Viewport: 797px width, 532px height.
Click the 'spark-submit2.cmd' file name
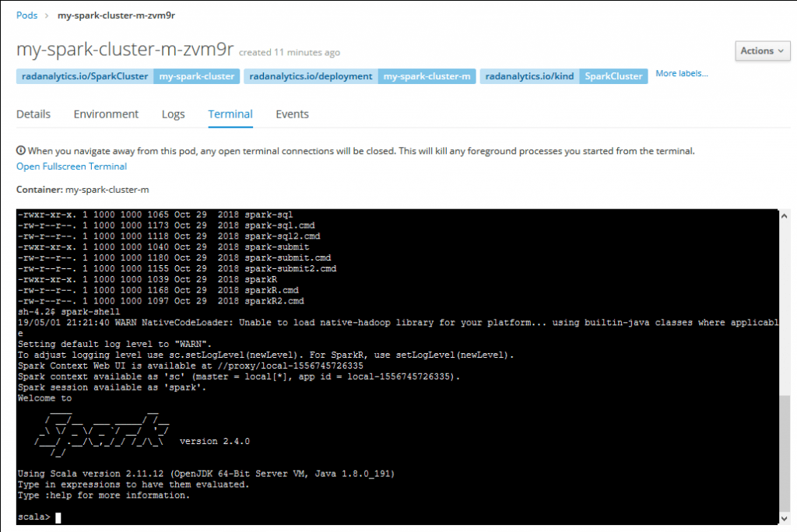pos(291,268)
